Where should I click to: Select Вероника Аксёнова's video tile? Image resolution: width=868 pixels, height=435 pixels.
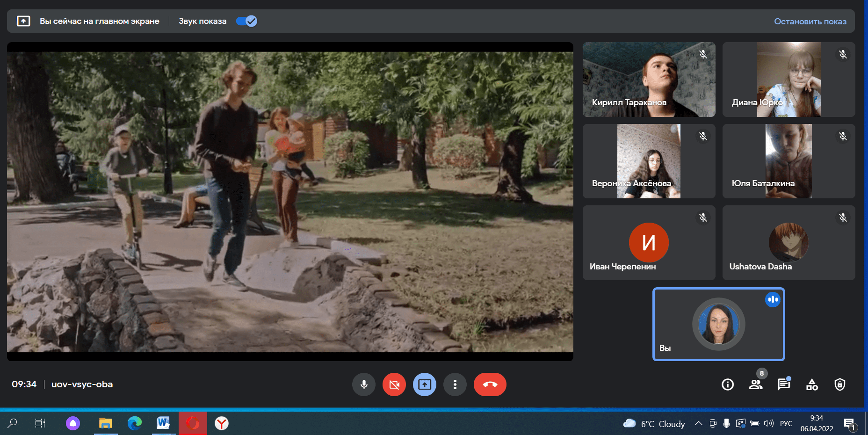pyautogui.click(x=649, y=161)
